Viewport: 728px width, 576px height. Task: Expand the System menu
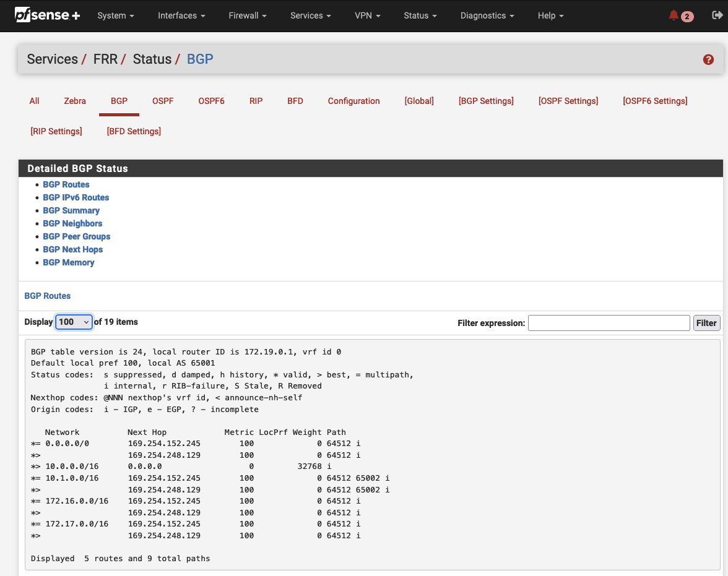[115, 15]
